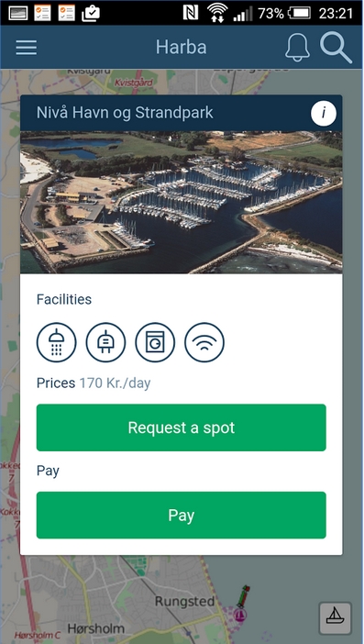Select the electricity plug facility icon
This screenshot has width=364, height=644.
[x=105, y=342]
